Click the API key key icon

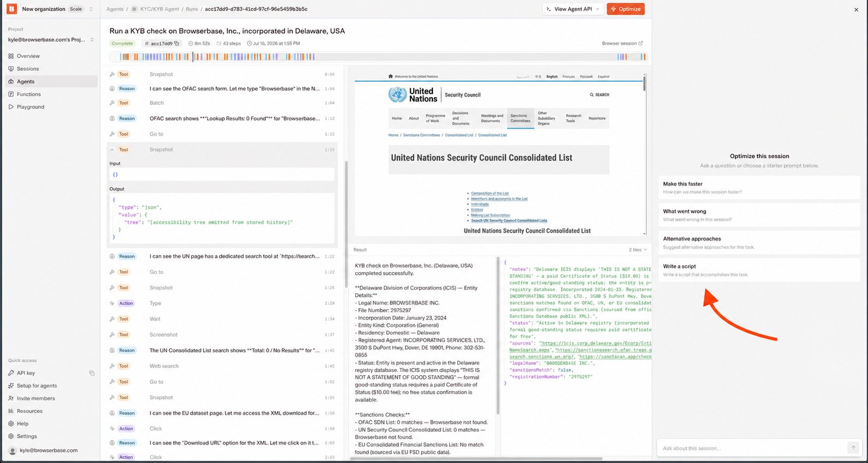pyautogui.click(x=11, y=373)
